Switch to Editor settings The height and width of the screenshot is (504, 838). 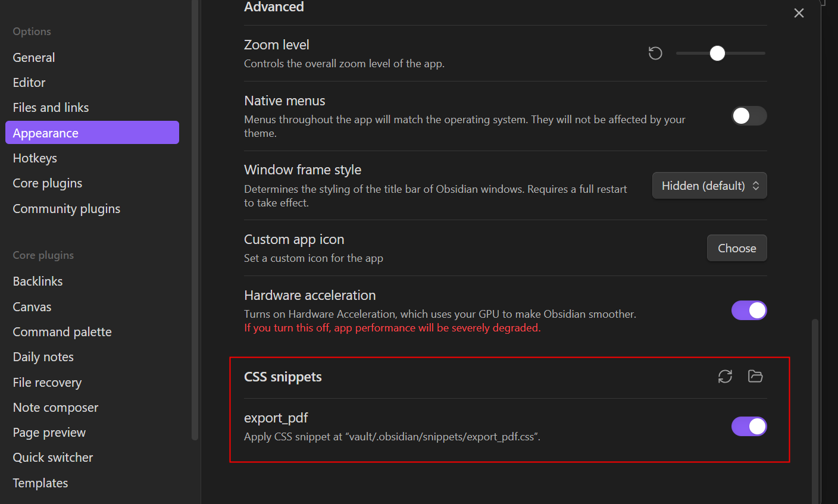click(x=29, y=83)
